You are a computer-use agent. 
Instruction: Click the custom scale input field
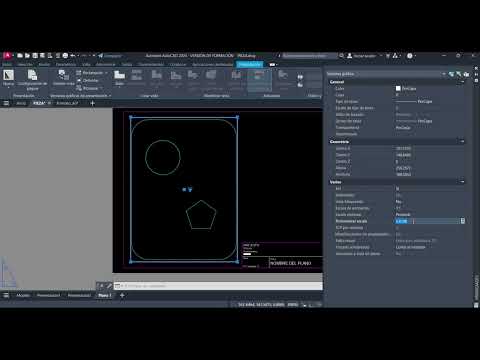click(427, 221)
